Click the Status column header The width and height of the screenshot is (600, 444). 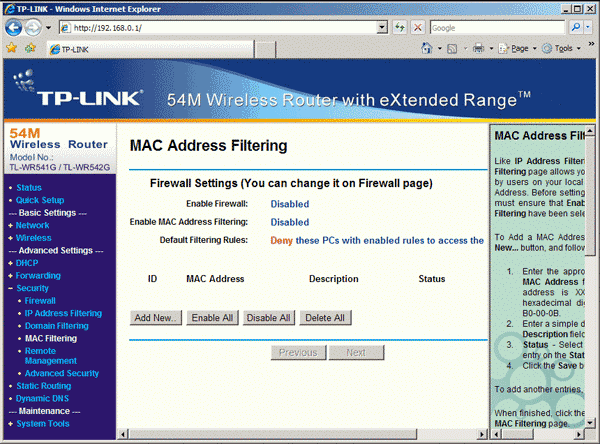coord(432,279)
